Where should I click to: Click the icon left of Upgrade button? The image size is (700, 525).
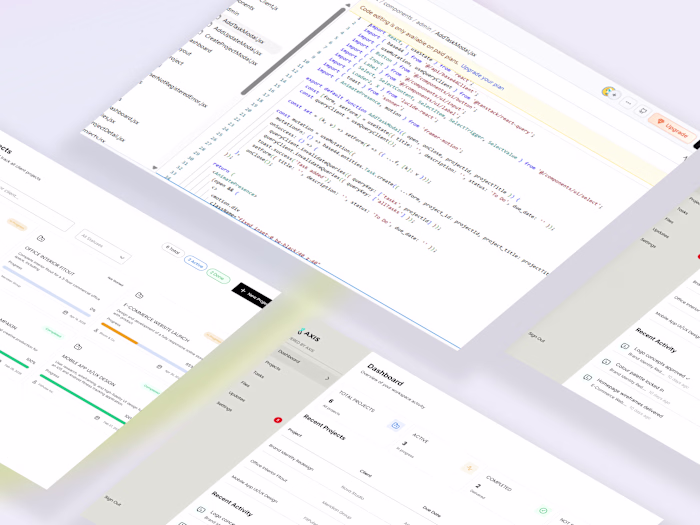[x=643, y=110]
